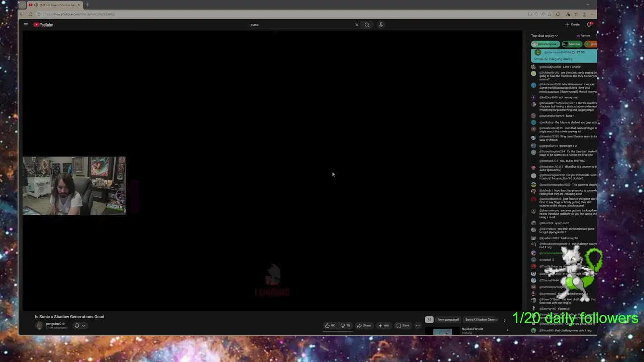Open the penguinz0 channel name link
This screenshot has height=362, width=644.
(53, 324)
